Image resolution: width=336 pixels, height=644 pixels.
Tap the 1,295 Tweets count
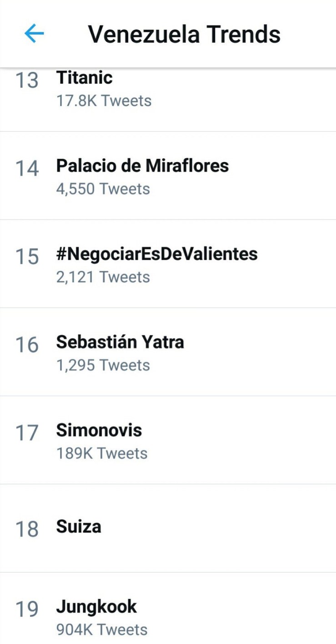click(103, 365)
